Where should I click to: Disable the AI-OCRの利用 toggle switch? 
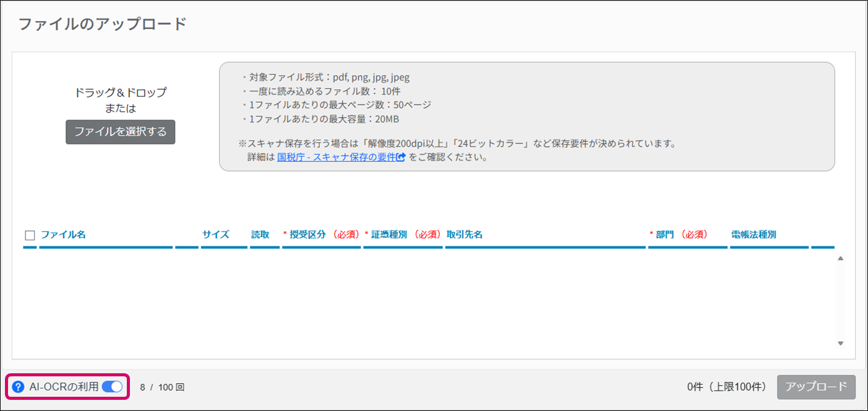click(x=112, y=387)
